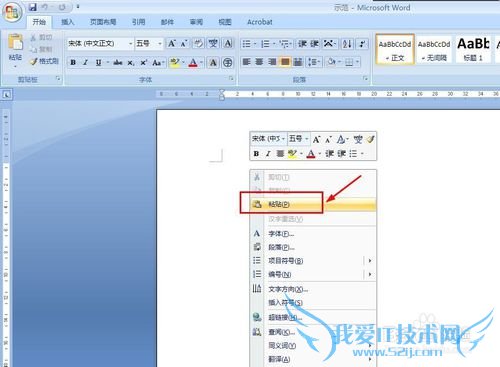
Task: Open the underline style dropdown arrow
Action: pyautogui.click(x=107, y=62)
